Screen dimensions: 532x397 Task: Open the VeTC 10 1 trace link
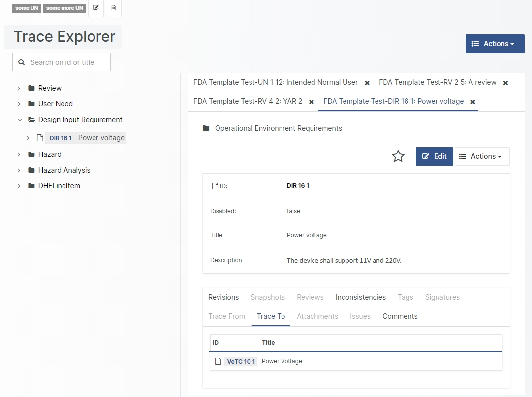(241, 361)
